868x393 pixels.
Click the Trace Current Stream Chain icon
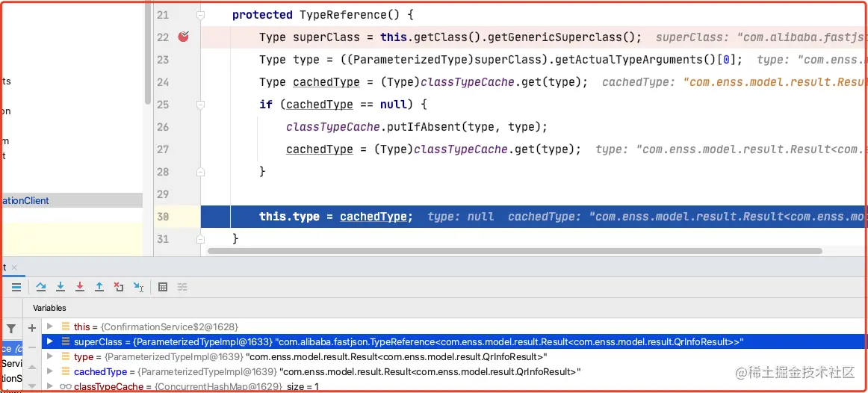(182, 287)
